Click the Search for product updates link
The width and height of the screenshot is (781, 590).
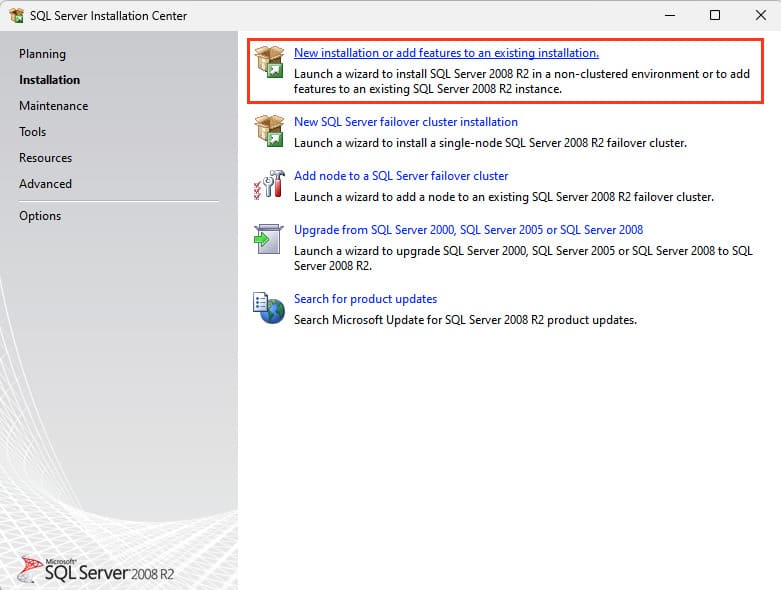coord(365,299)
